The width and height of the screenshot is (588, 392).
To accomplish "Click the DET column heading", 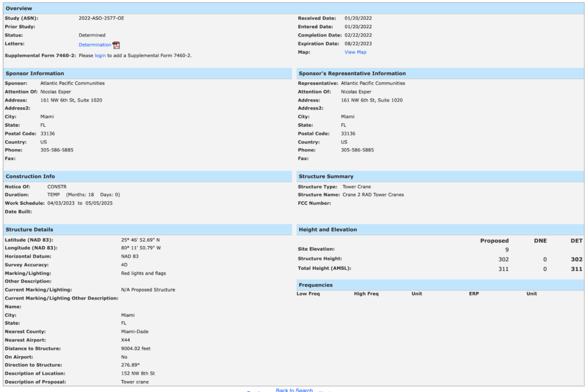I will [577, 241].
